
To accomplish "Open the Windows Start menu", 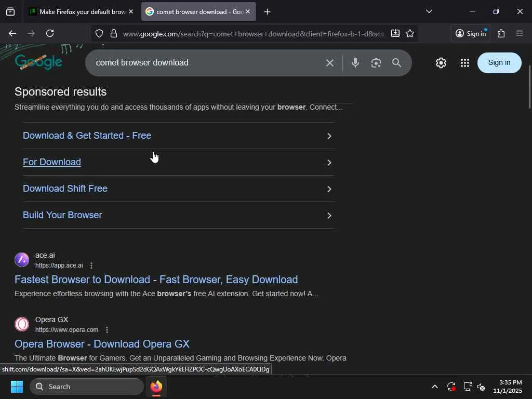I will [17, 387].
